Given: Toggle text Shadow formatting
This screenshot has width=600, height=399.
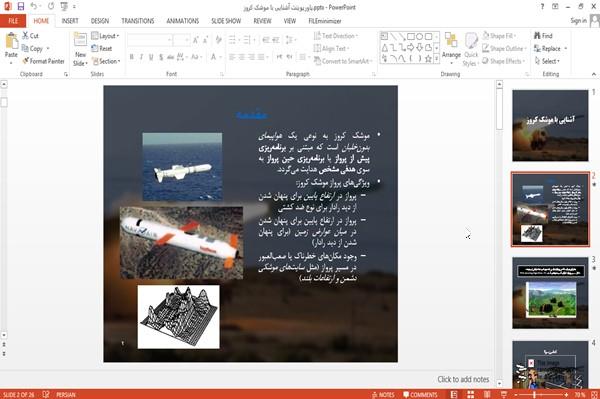Looking at the screenshot, I should (x=161, y=57).
